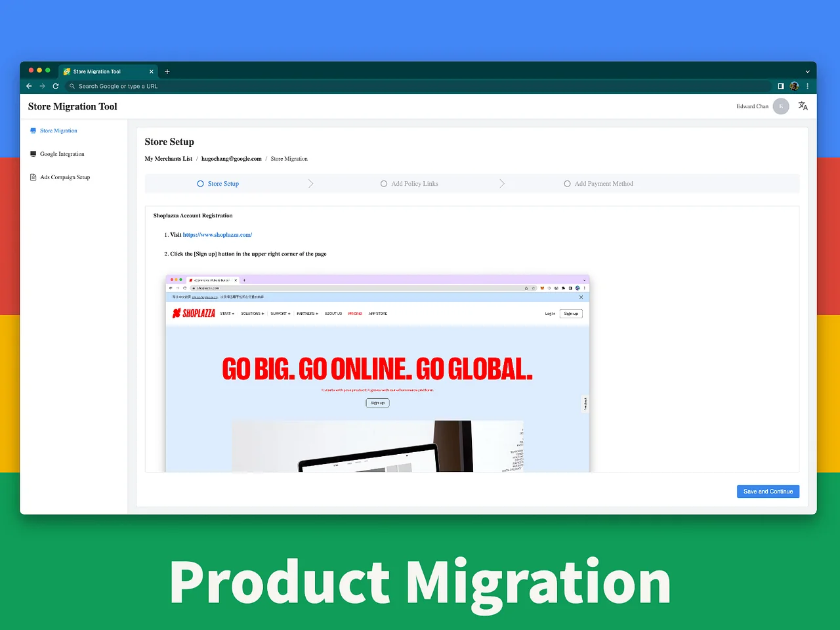Image resolution: width=840 pixels, height=630 pixels.
Task: Open a new browser tab with plus button
Action: [x=167, y=72]
